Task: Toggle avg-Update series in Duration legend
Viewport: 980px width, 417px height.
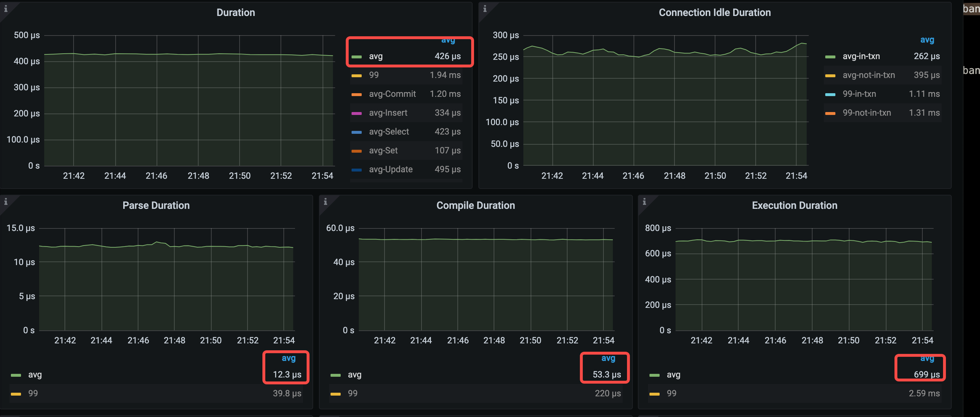Action: click(x=391, y=169)
